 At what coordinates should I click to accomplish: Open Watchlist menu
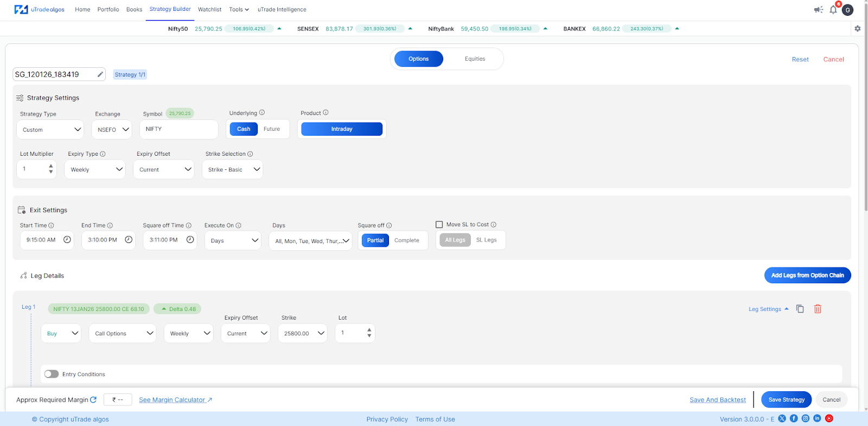coord(209,9)
